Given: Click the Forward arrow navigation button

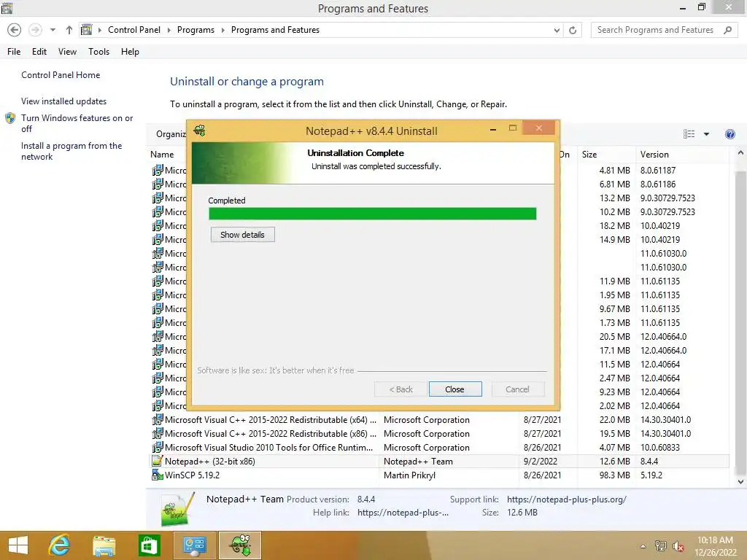Looking at the screenshot, I should point(35,30).
